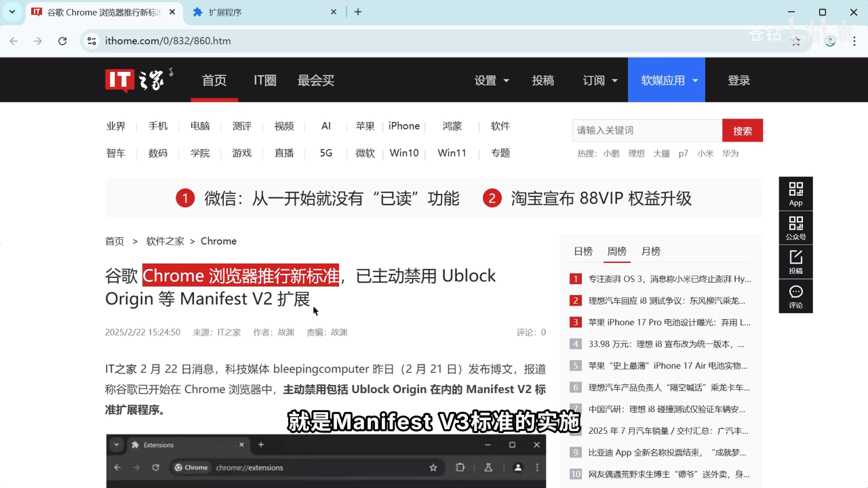Open a new tab with plus button
This screenshot has width=868, height=488.
click(358, 12)
